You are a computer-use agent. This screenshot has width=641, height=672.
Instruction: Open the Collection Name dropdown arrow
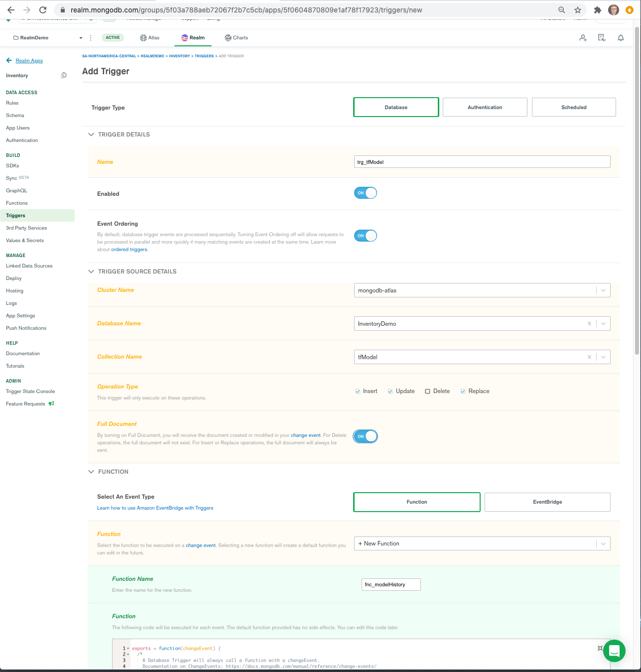(x=604, y=357)
